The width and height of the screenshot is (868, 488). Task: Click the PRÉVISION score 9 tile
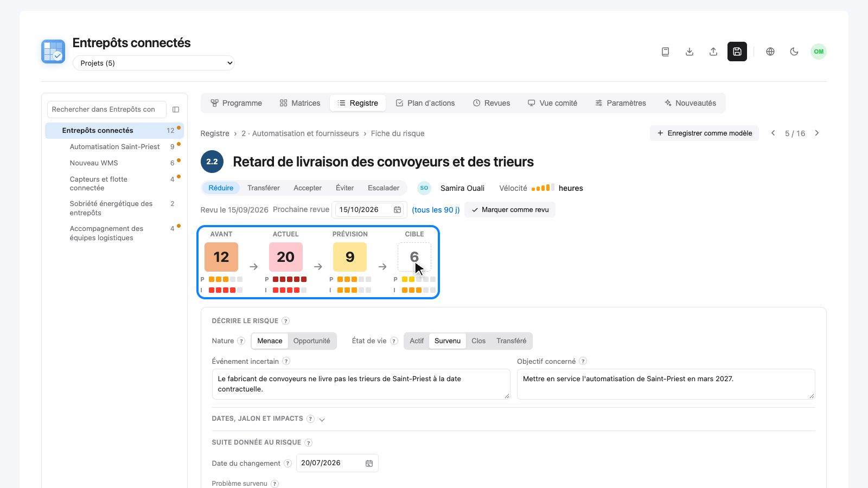click(350, 257)
